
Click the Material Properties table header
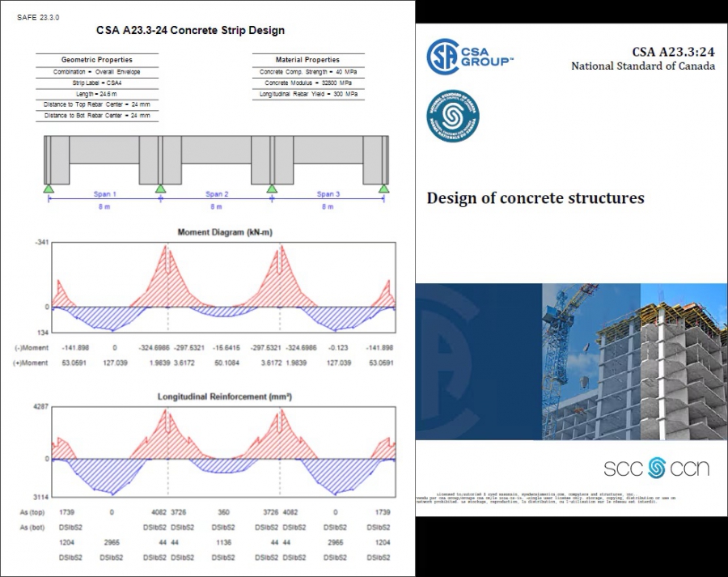pos(308,59)
